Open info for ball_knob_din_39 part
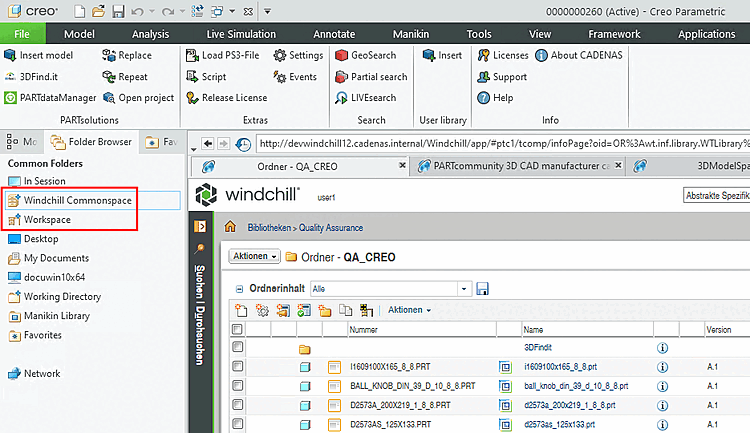 click(662, 386)
